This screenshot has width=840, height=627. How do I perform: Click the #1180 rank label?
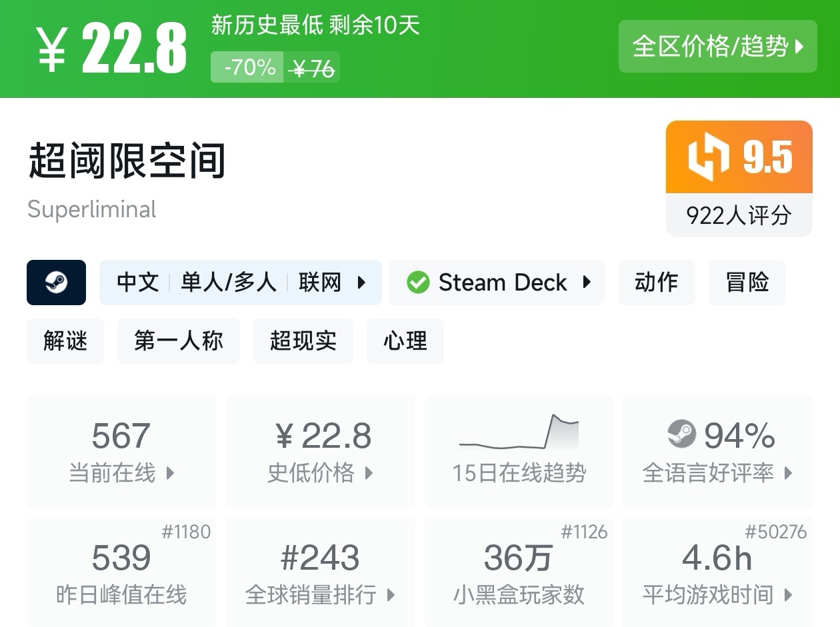click(x=186, y=532)
